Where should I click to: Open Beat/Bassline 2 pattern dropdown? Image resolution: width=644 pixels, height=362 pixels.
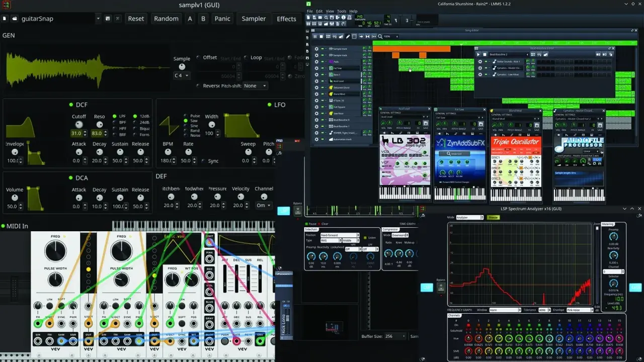point(509,54)
